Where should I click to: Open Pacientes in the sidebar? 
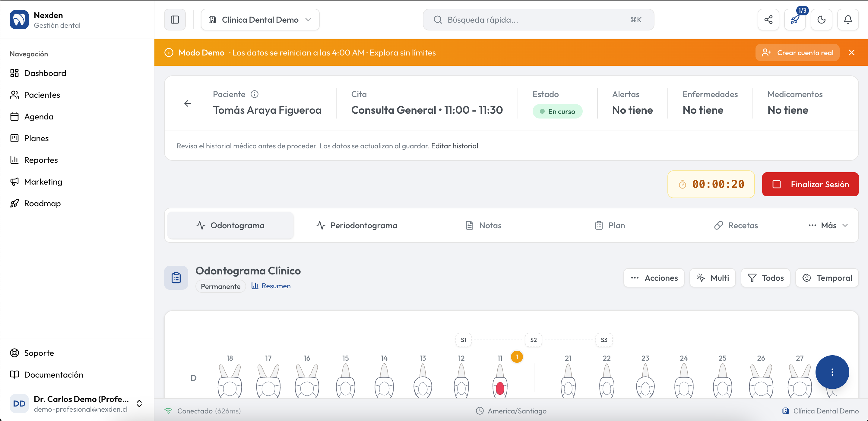pyautogui.click(x=77, y=95)
